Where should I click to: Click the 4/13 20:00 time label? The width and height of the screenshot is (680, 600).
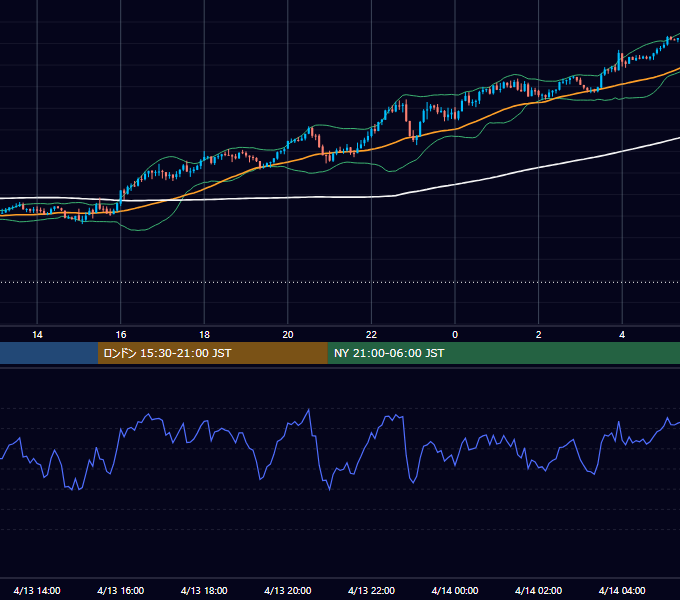pos(288,590)
